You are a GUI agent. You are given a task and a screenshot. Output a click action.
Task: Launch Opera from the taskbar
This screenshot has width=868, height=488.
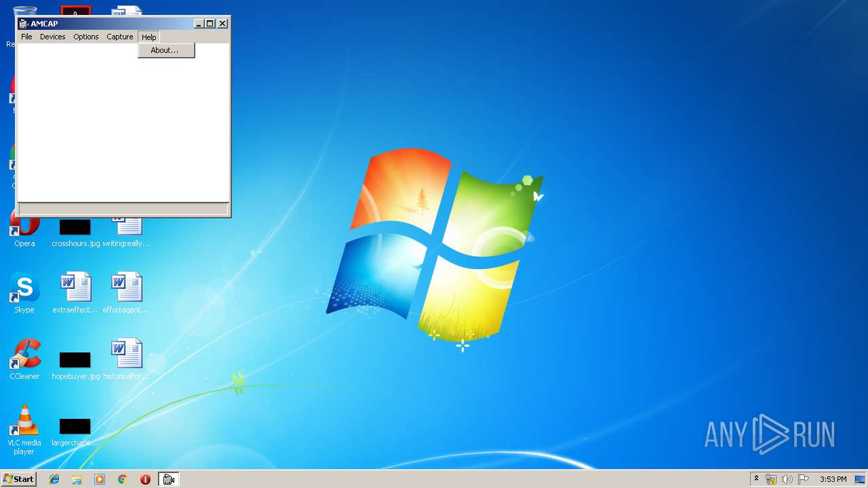point(145,479)
